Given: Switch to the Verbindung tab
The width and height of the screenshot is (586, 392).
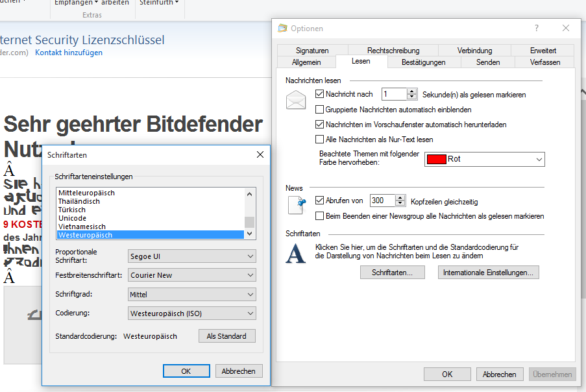Looking at the screenshot, I should coord(474,50).
